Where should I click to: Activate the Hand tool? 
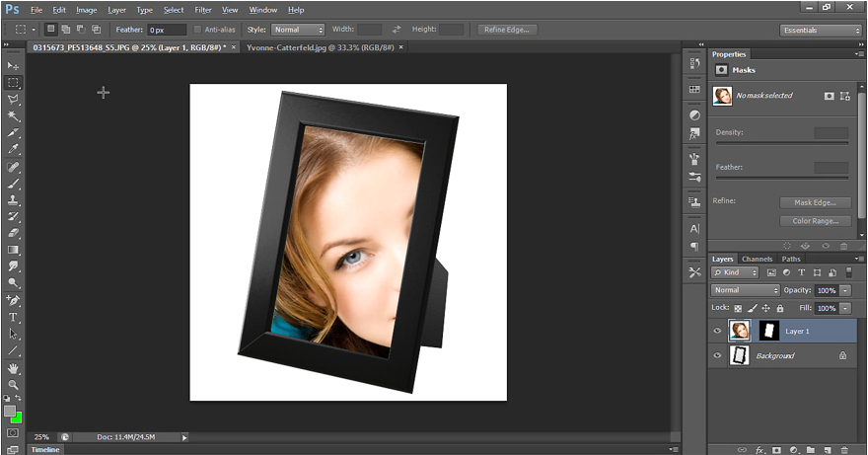14,368
